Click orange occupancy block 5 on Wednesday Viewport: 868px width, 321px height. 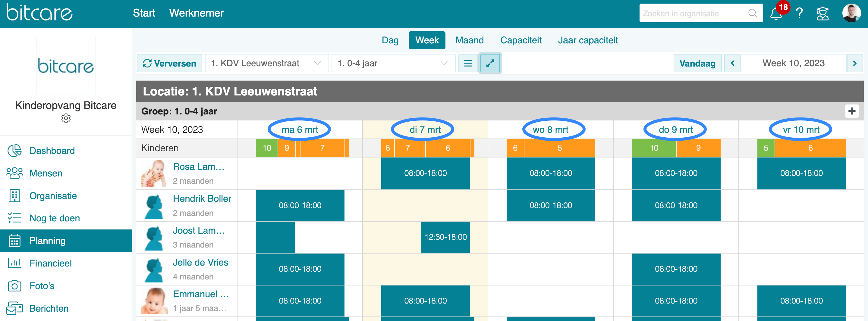(x=559, y=148)
